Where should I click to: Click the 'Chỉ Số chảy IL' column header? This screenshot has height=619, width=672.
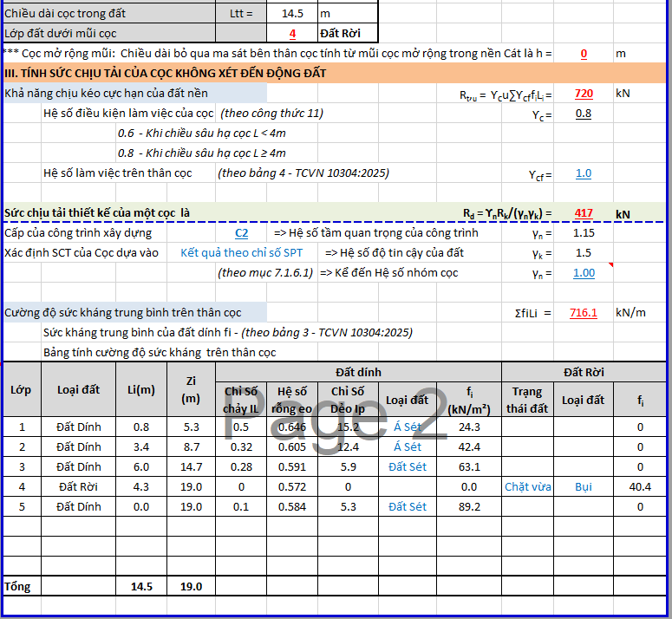(241, 400)
